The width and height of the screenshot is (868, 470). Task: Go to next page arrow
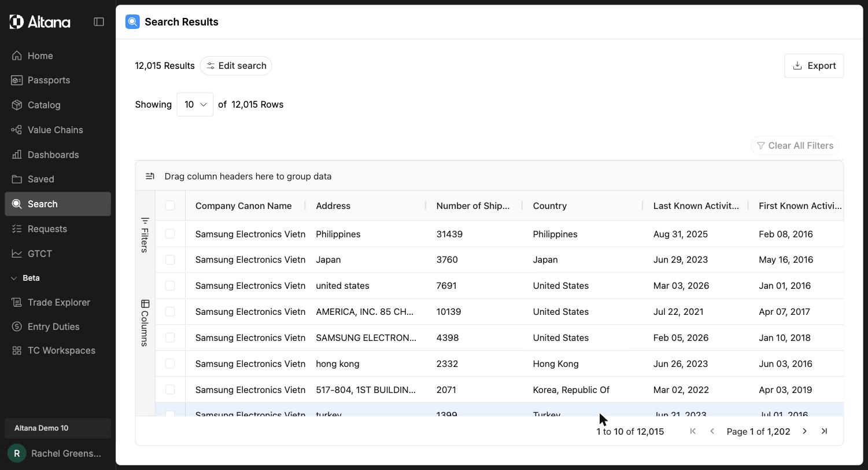tap(804, 431)
